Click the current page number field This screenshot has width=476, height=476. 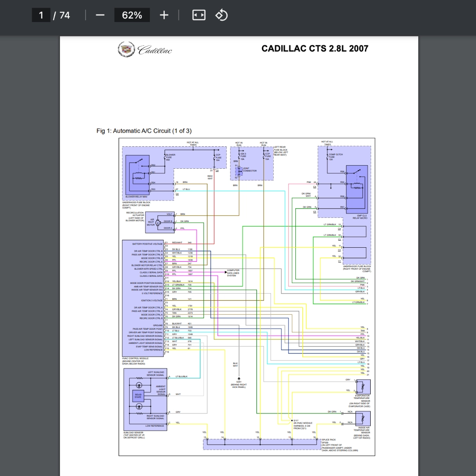41,15
